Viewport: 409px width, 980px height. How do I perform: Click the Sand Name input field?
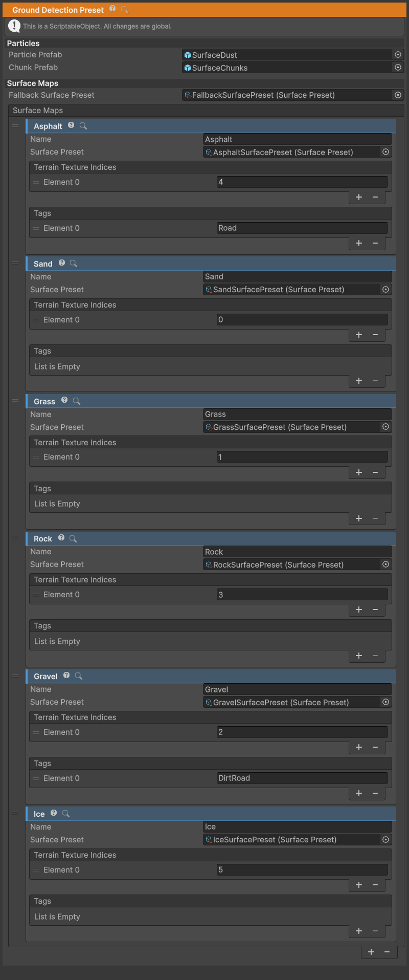[298, 277]
